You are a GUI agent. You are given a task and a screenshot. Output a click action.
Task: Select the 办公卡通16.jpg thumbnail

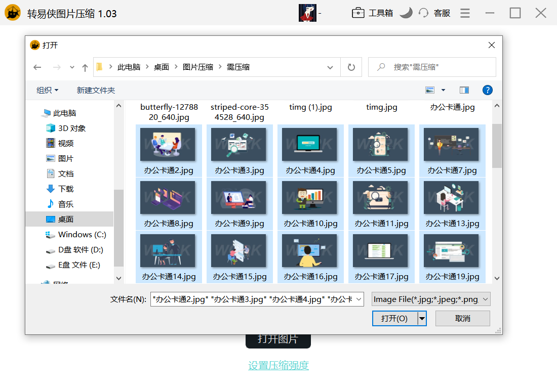tap(309, 250)
